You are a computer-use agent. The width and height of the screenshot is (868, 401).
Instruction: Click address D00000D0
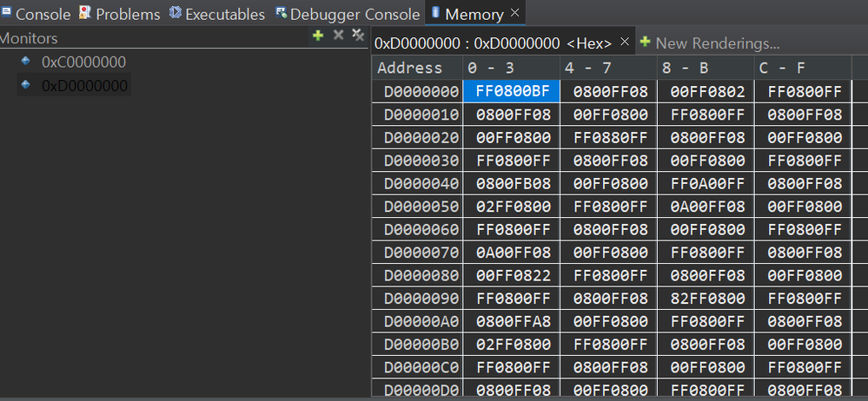click(417, 388)
